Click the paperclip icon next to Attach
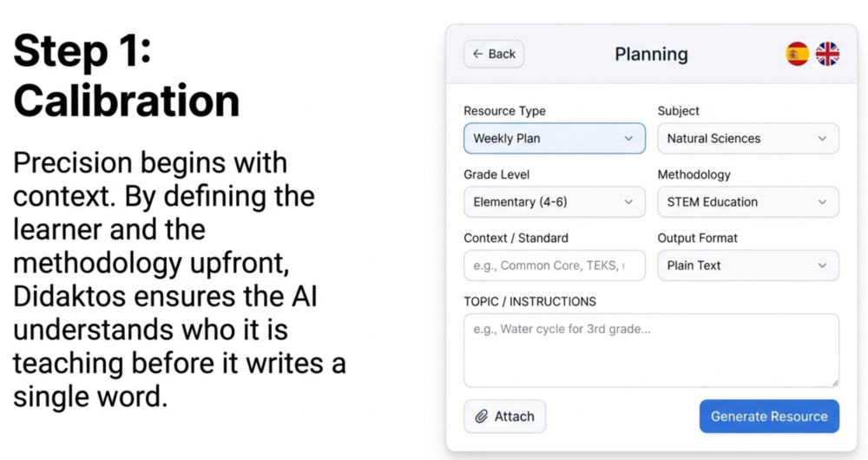 481,417
